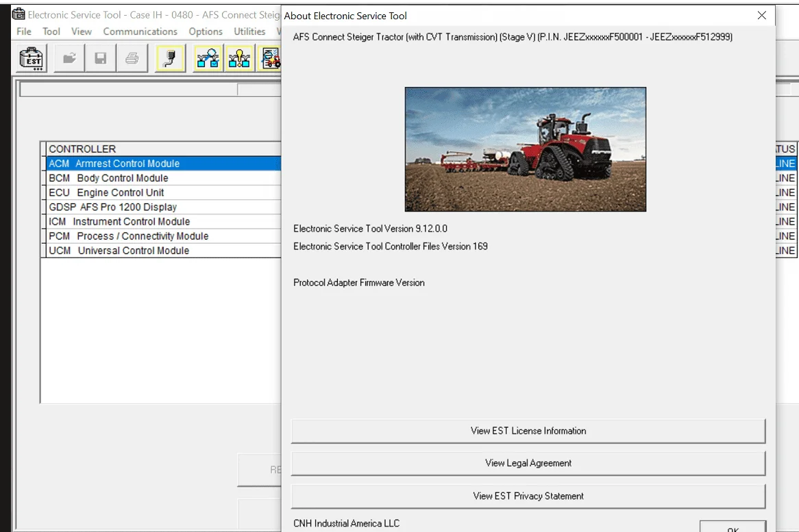Open the View menu

click(82, 31)
